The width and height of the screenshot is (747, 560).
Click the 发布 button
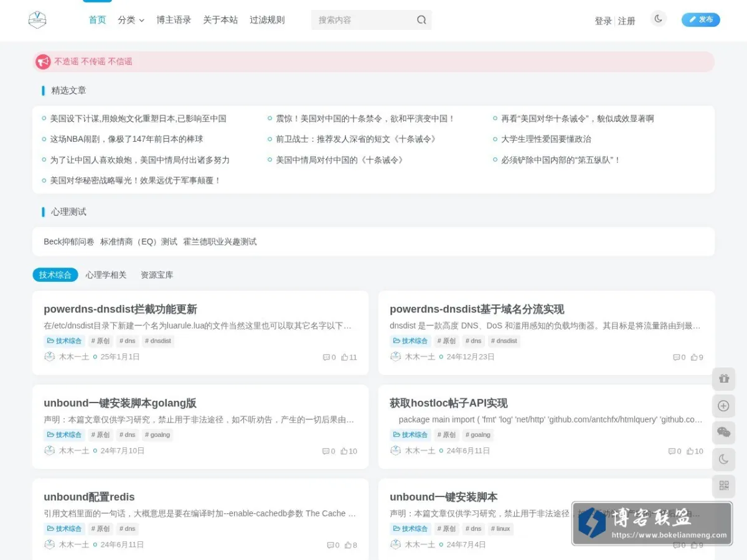coord(701,20)
